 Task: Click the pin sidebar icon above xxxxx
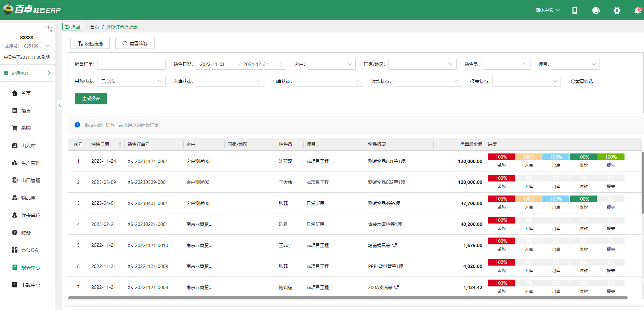[50, 29]
